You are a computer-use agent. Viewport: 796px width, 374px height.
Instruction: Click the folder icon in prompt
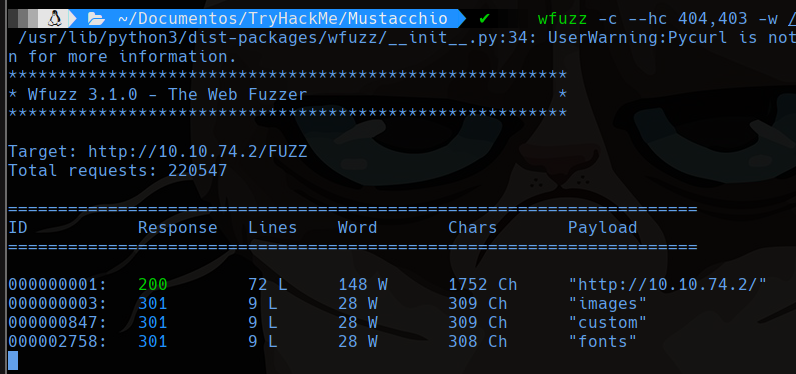point(96,19)
